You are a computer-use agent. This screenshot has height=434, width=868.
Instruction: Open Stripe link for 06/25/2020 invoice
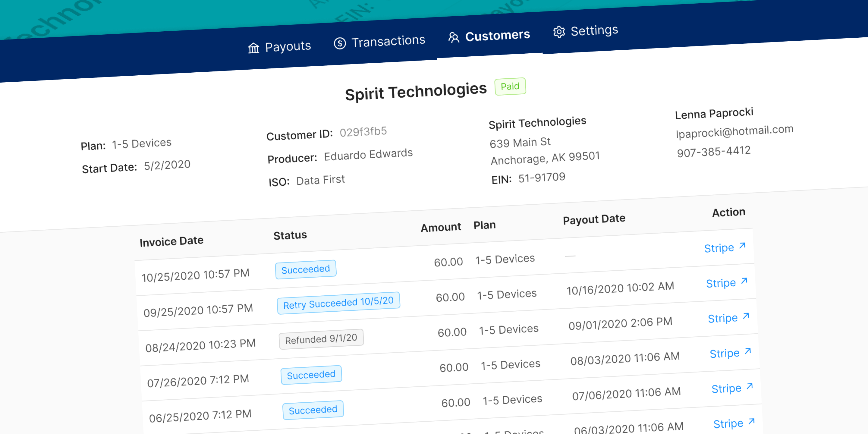click(732, 388)
